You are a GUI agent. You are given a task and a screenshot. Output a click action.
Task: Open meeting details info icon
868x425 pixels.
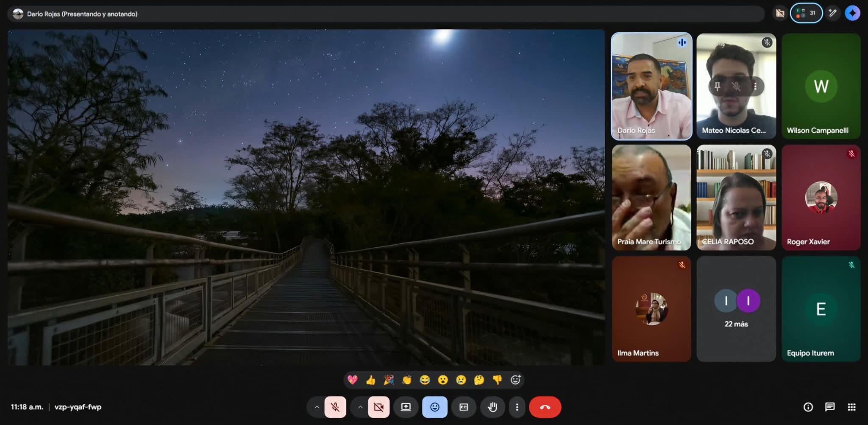[x=808, y=407]
